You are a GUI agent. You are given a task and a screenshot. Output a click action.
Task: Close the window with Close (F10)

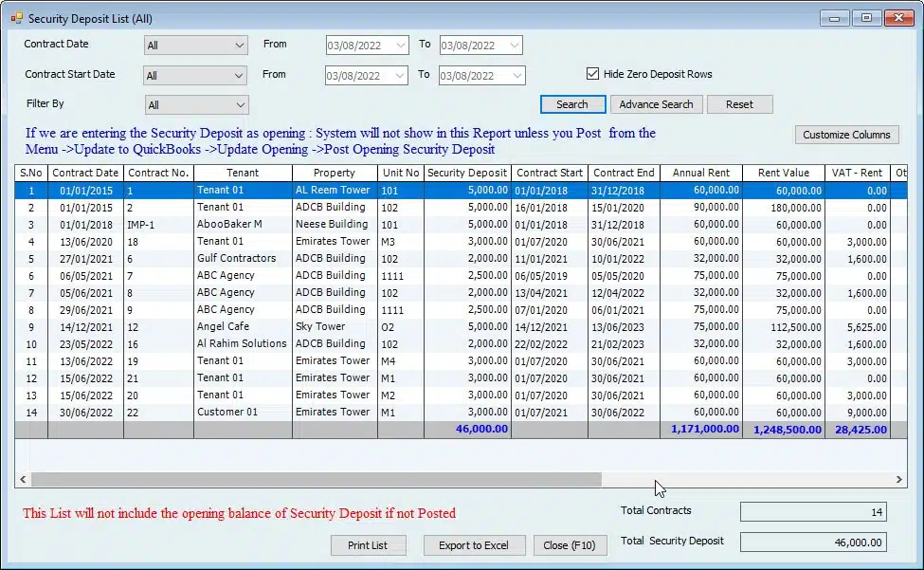pyautogui.click(x=570, y=545)
